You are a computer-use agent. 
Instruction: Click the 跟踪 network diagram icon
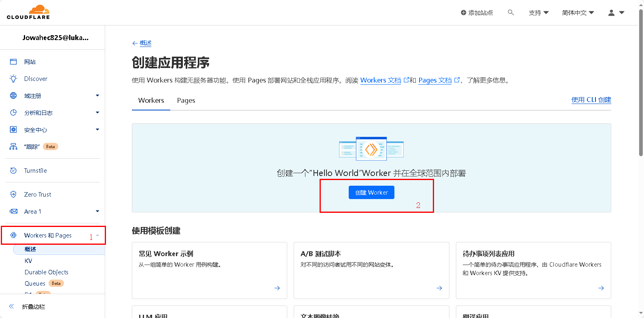click(x=13, y=147)
